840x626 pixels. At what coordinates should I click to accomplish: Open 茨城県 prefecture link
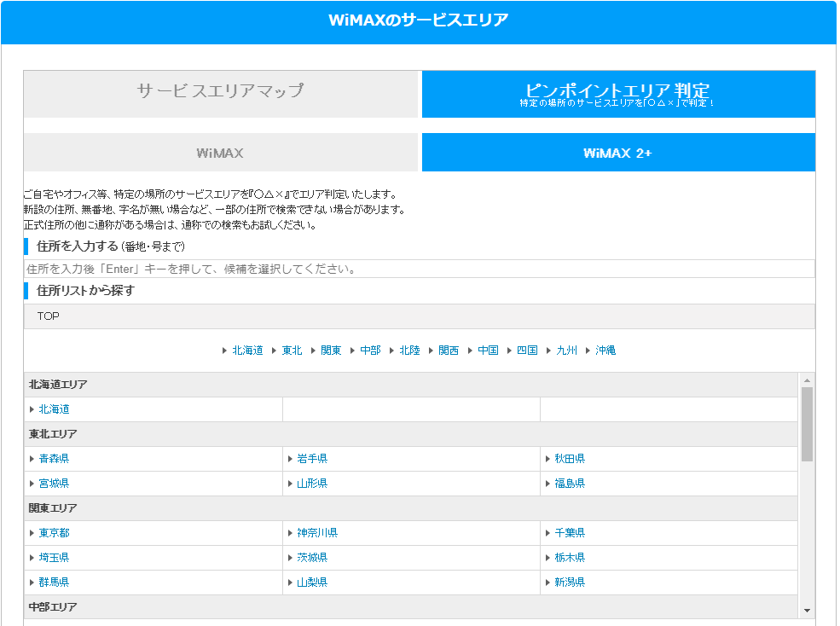[312, 558]
